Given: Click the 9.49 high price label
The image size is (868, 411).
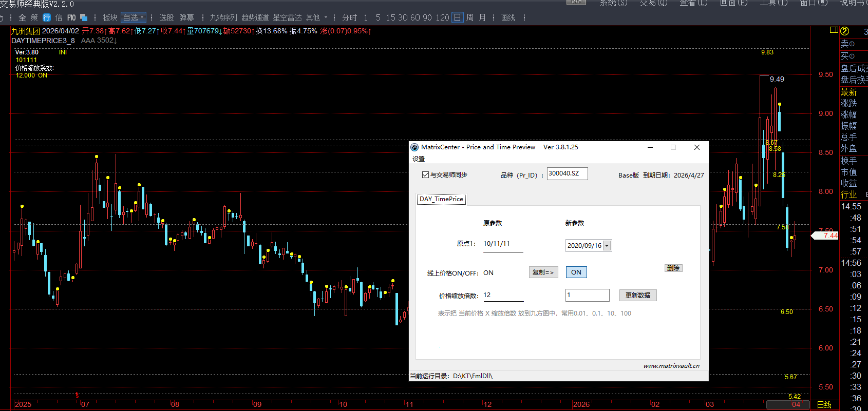Looking at the screenshot, I should pos(777,79).
